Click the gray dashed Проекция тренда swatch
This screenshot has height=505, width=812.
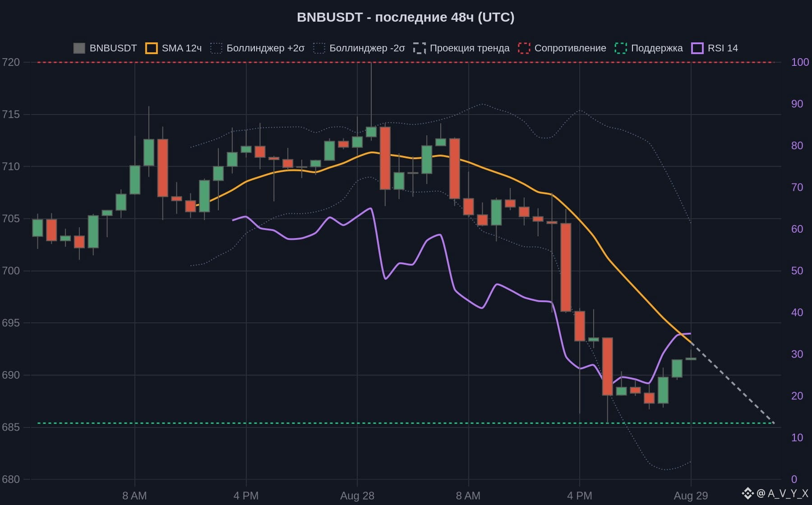[x=420, y=48]
